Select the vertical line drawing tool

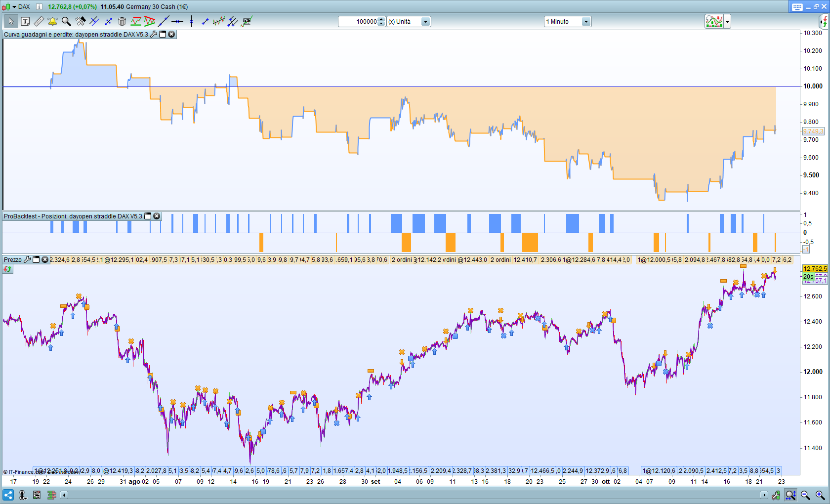pos(191,21)
